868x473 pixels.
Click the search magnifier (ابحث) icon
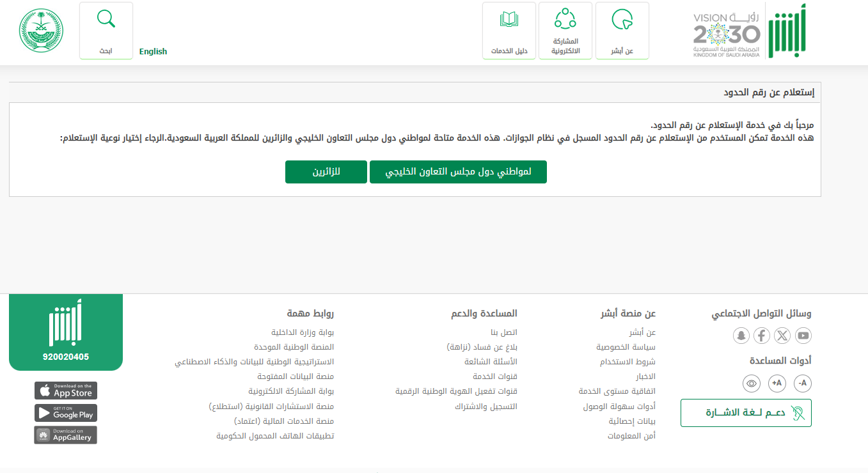coord(106,19)
